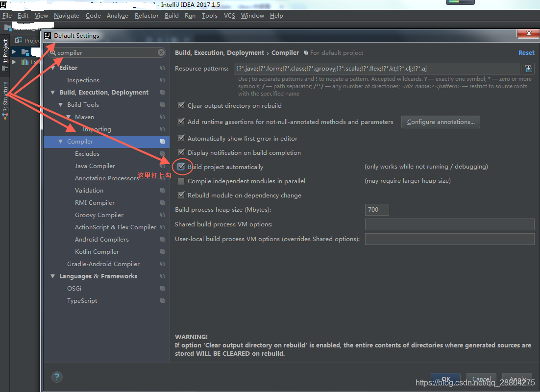Click the project-level icon beside RMI Compiler

click(162, 203)
